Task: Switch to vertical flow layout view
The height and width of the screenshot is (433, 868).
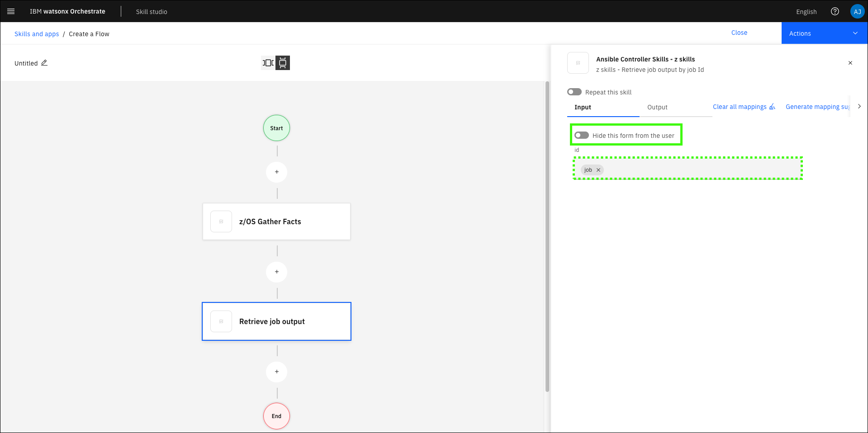Action: [283, 63]
